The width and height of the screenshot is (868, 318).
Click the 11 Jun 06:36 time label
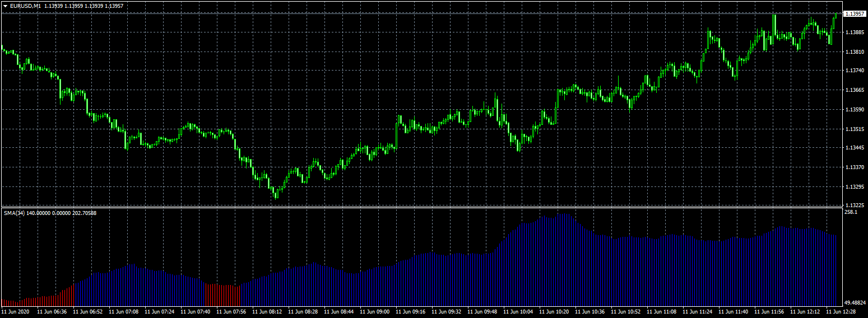tap(52, 311)
